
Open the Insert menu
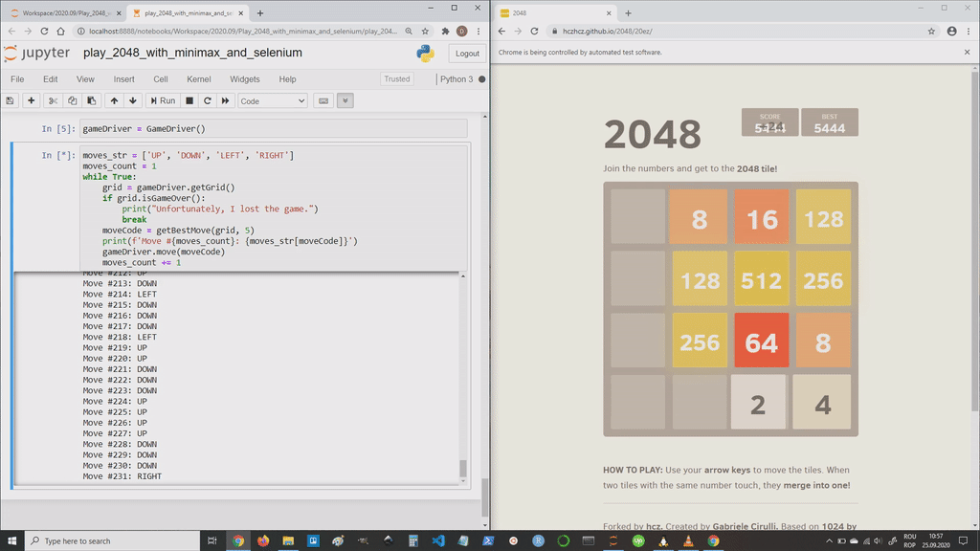coord(123,79)
